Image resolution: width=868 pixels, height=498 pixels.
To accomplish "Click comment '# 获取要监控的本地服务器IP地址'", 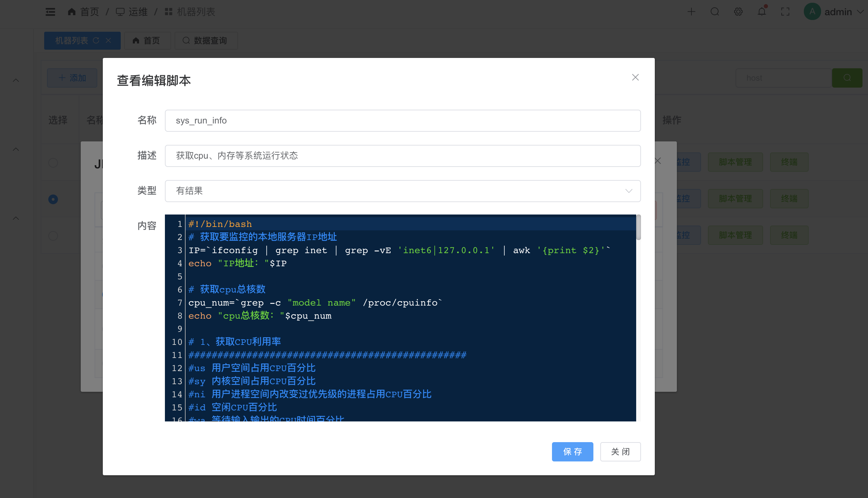I will pyautogui.click(x=263, y=237).
